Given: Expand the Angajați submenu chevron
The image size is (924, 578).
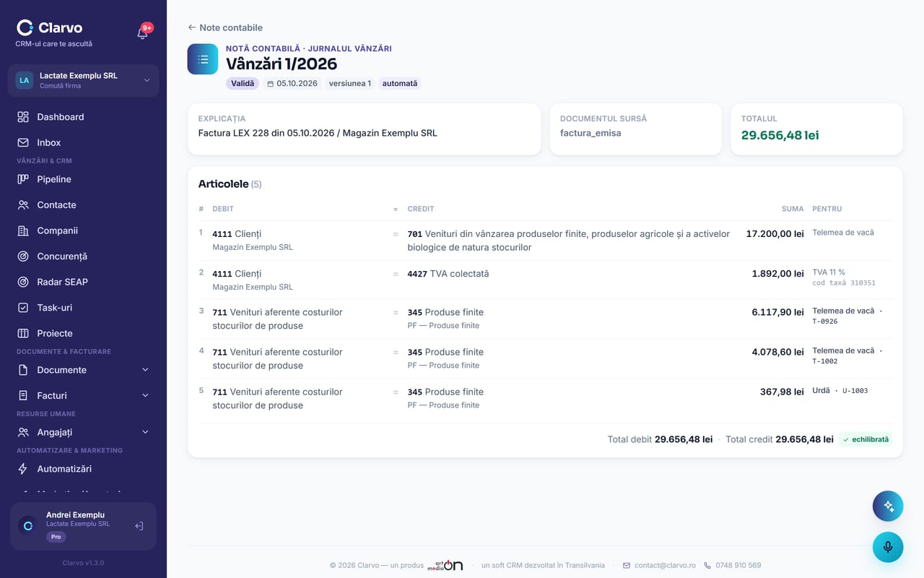Looking at the screenshot, I should [x=145, y=432].
